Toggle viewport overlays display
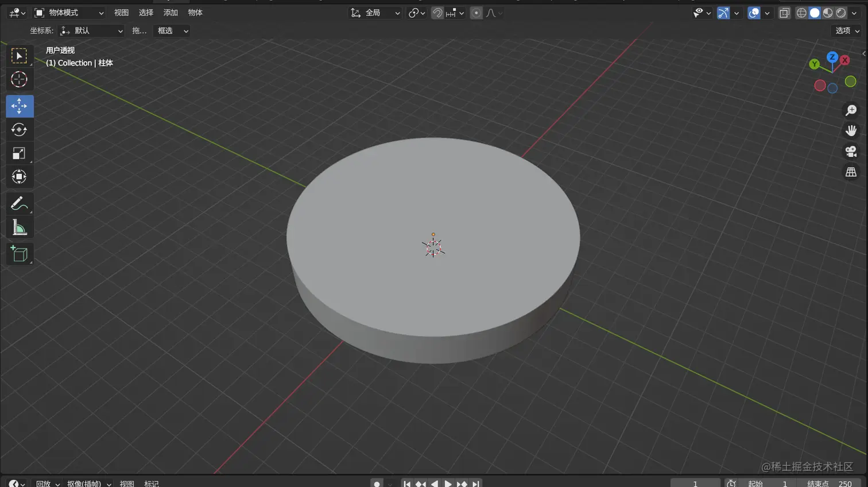Screen dimensions: 868x487 (754, 13)
